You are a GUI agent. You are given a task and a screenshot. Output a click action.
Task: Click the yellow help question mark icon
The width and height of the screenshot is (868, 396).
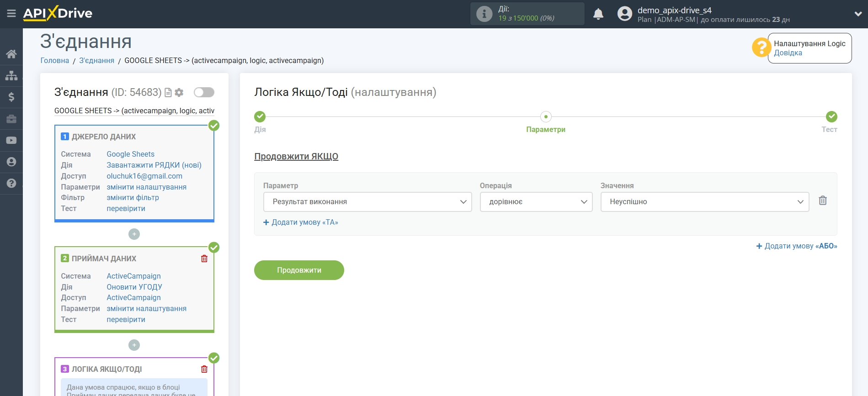click(x=761, y=47)
